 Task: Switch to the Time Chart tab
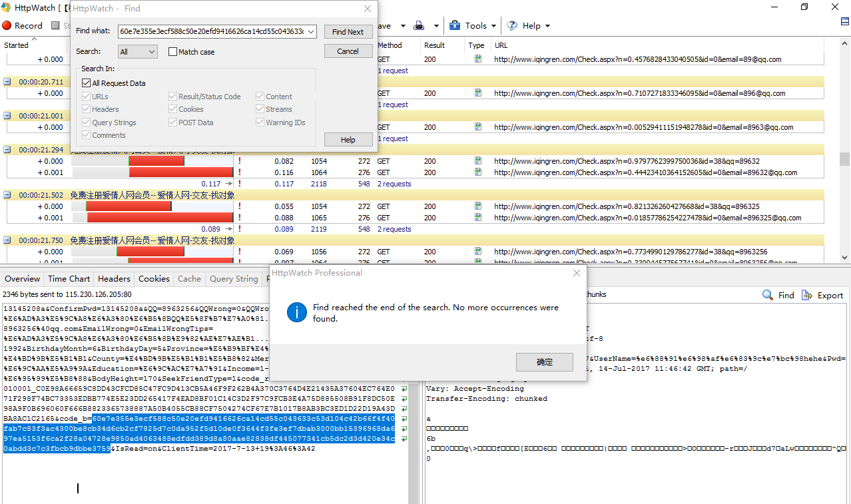click(x=69, y=279)
